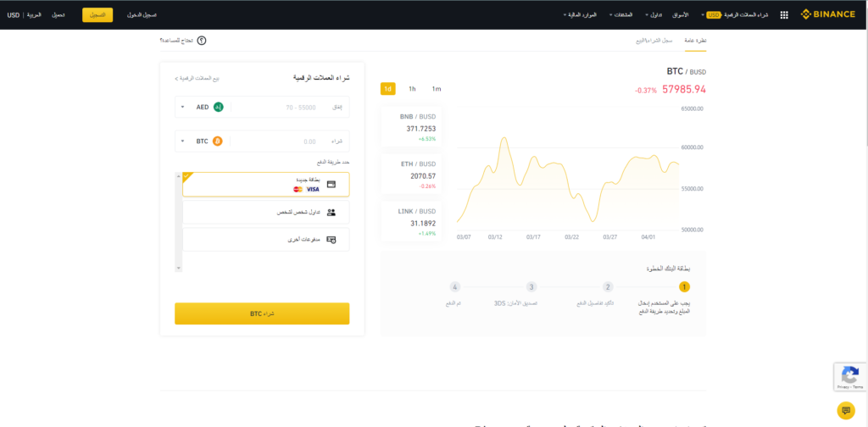
Task: Click the credit card icon for new card
Action: pos(331,184)
